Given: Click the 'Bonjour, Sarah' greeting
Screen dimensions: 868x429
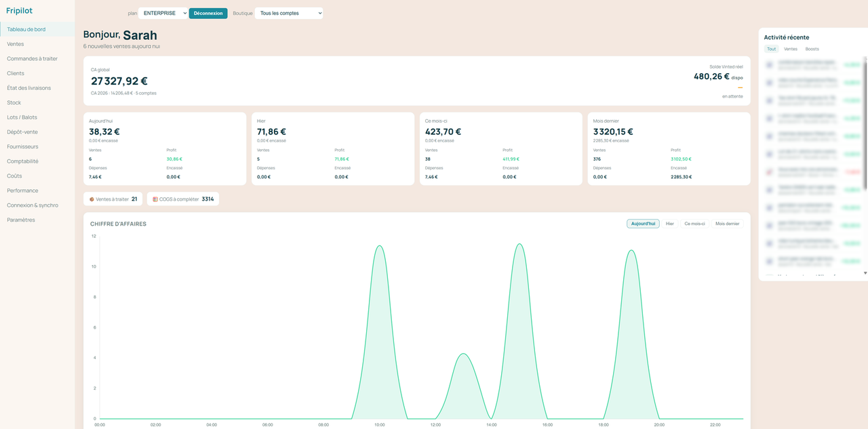Looking at the screenshot, I should pyautogui.click(x=120, y=35).
